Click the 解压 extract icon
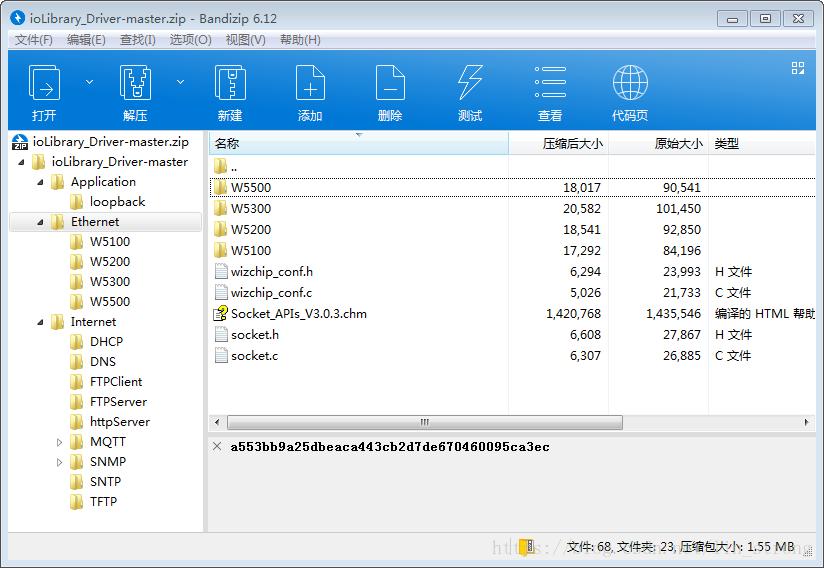Viewport: 824px width, 568px height. [135, 82]
